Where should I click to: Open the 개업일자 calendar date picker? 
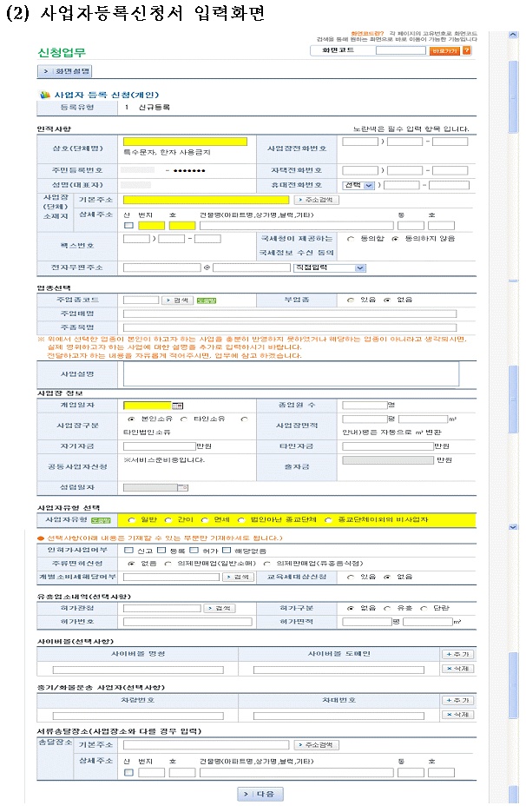[x=178, y=405]
